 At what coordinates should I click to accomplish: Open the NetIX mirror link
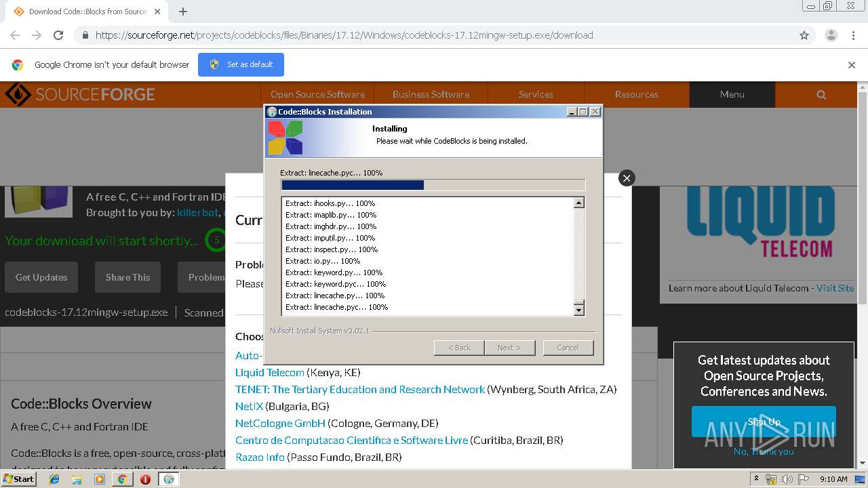pos(249,406)
